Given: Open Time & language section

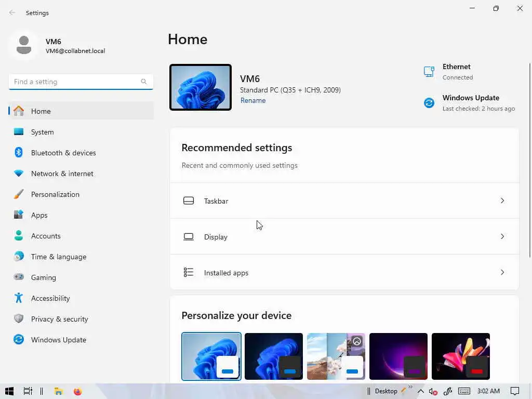Looking at the screenshot, I should [81, 257].
